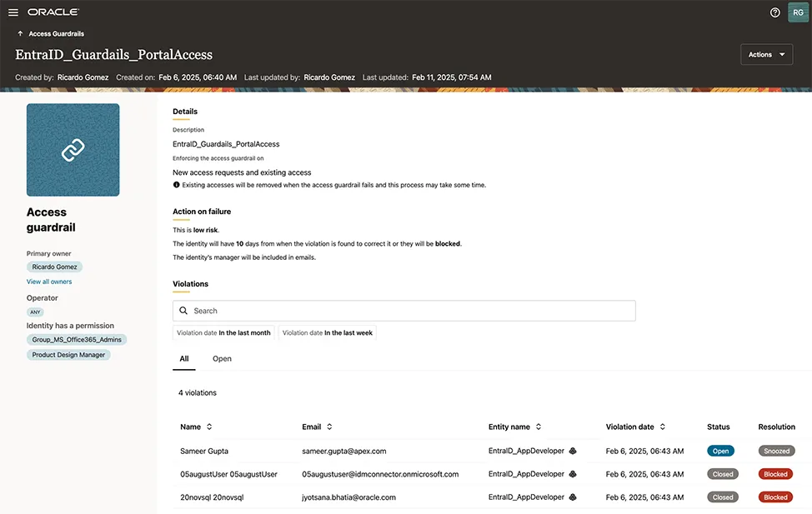Click the Group_MS_Office365_Admins permission chip
This screenshot has height=514, width=812.
77,340
